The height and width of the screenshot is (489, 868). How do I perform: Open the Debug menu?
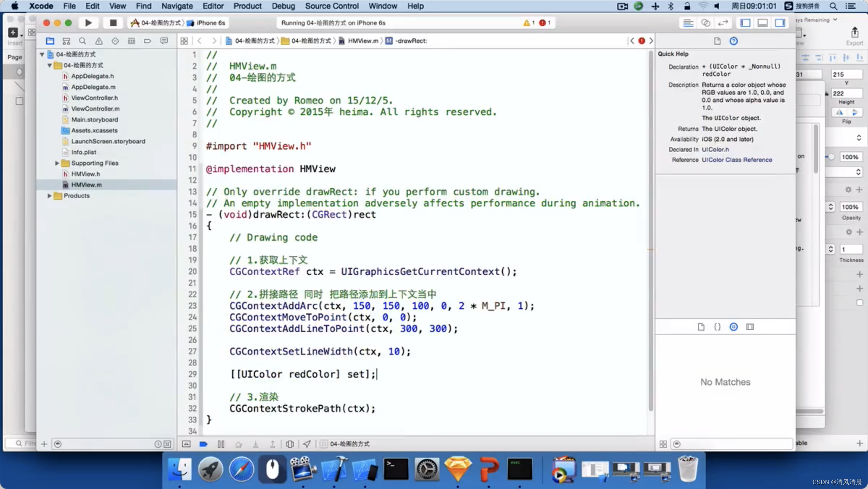coord(283,6)
